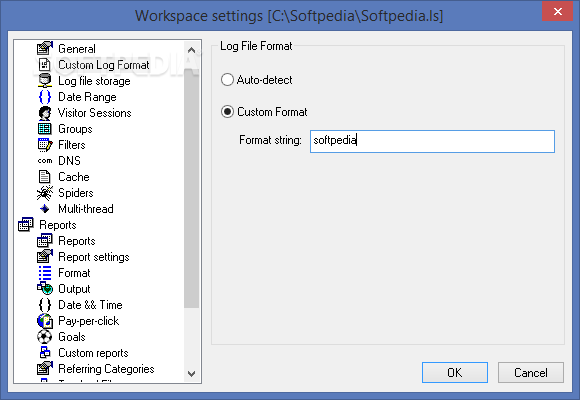Viewport: 580px width, 400px height.
Task: Close the Workspace settings dialog
Action: click(x=557, y=11)
